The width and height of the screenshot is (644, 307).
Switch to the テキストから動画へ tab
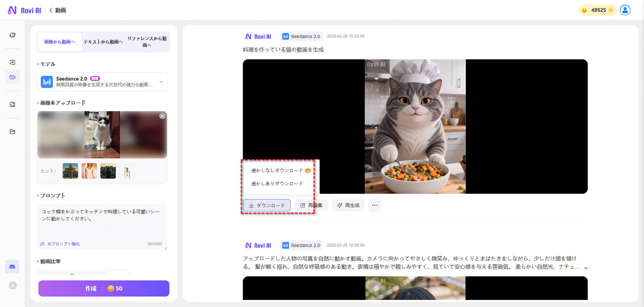tap(103, 42)
